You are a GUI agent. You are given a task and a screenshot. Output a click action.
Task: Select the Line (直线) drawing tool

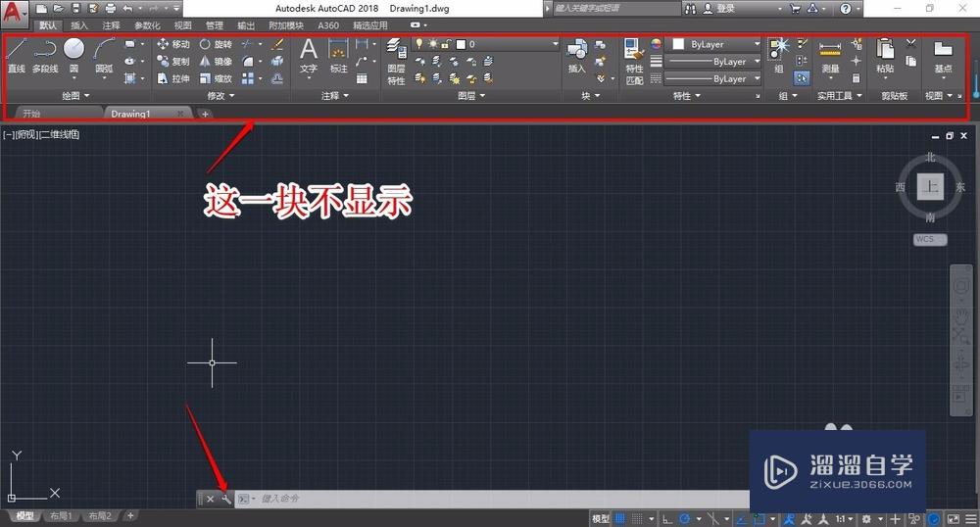(x=17, y=55)
